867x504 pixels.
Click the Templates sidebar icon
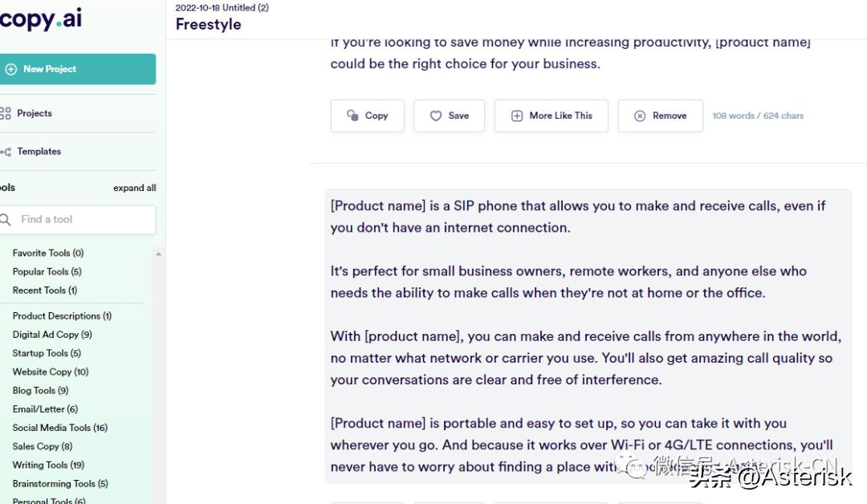coord(6,152)
